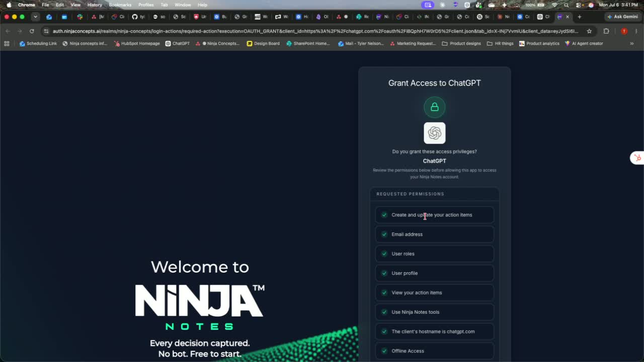Switch to the GitHub tab
The width and height of the screenshot is (644, 362).
pyautogui.click(x=138, y=17)
